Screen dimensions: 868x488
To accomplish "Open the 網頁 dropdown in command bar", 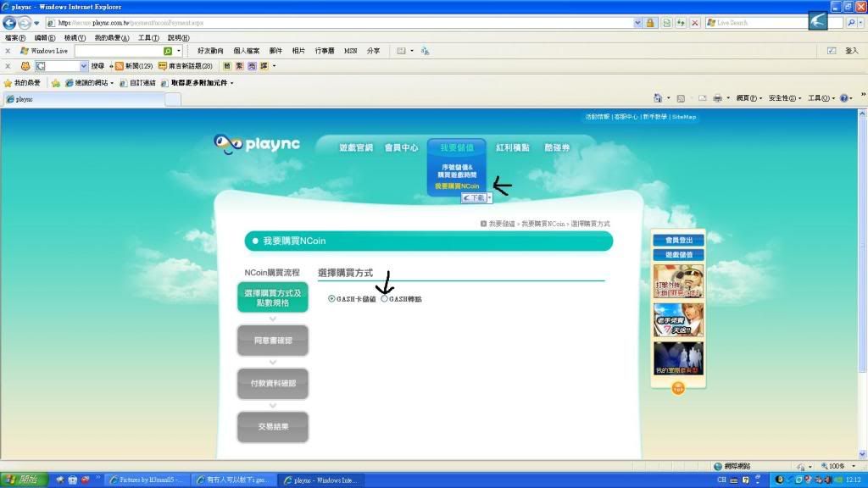I will pos(748,98).
